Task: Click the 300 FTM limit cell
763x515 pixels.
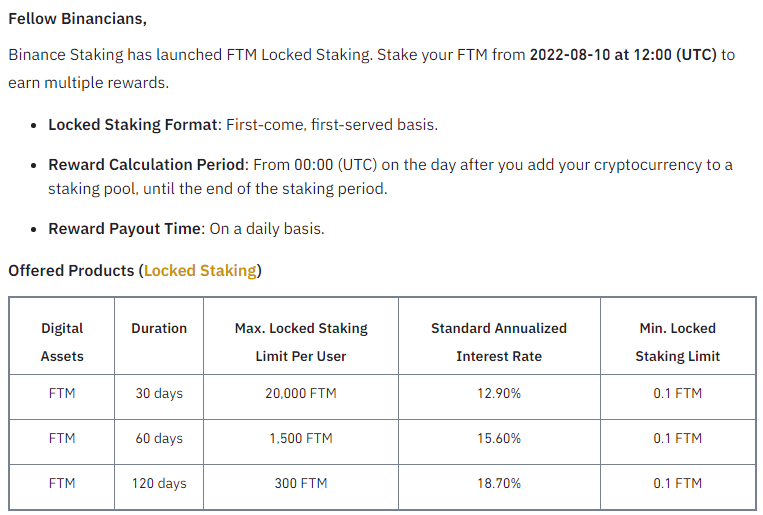Action: coord(301,483)
